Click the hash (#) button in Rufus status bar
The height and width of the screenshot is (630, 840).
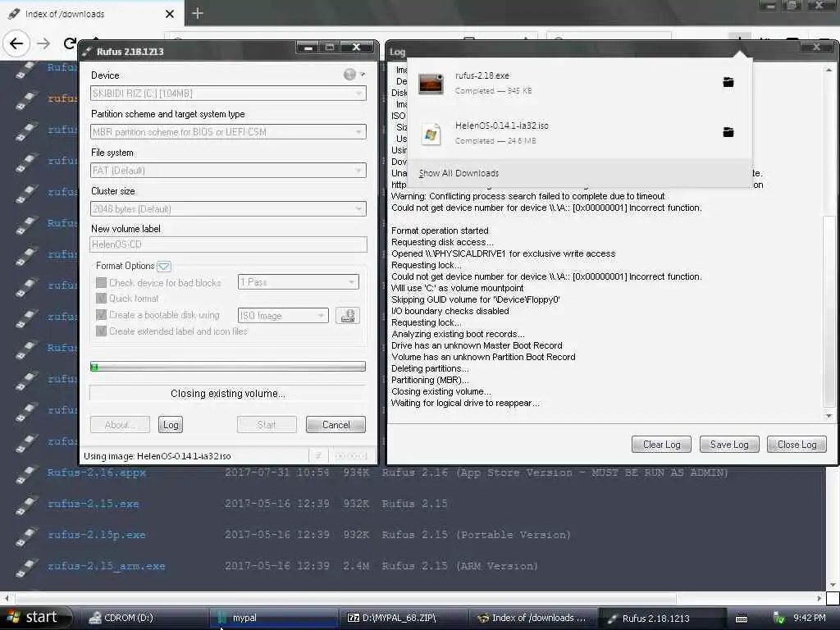pos(318,456)
